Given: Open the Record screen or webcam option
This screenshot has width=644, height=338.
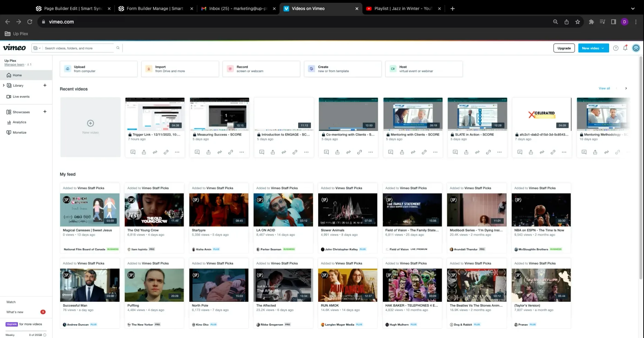Looking at the screenshot, I should pyautogui.click(x=261, y=69).
